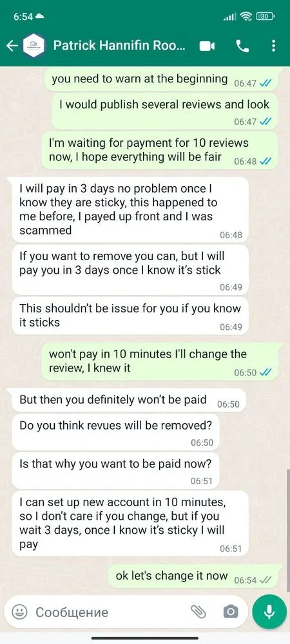Tap the 'Do you think revues will be removed?' message

(115, 432)
